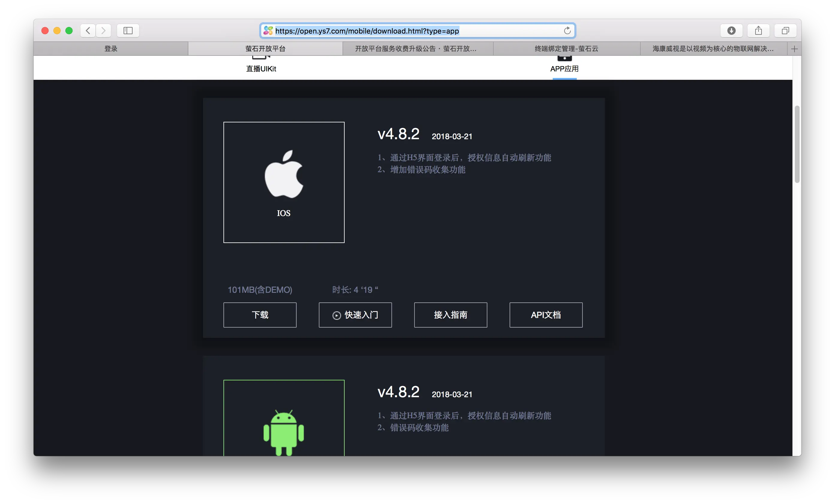Show all tabs overview icon

click(785, 31)
